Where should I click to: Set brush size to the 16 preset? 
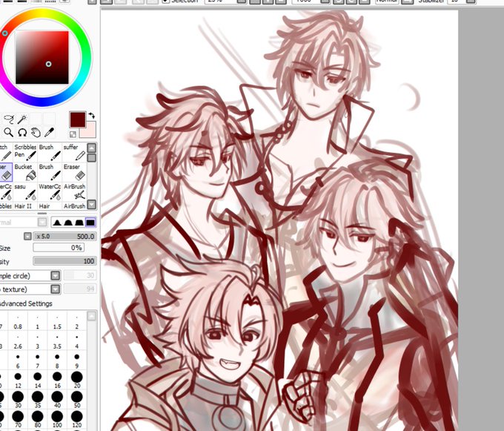point(57,380)
